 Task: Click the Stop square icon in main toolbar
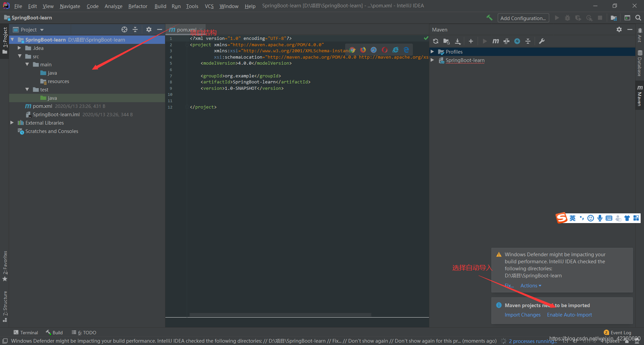[x=600, y=18]
